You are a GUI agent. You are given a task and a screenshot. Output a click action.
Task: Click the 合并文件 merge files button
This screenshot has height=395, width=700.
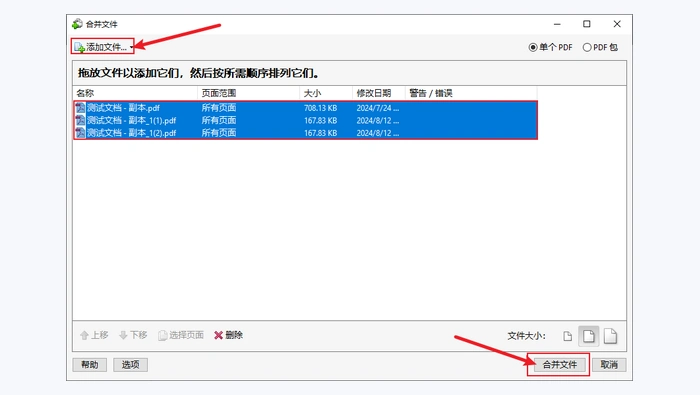click(560, 365)
